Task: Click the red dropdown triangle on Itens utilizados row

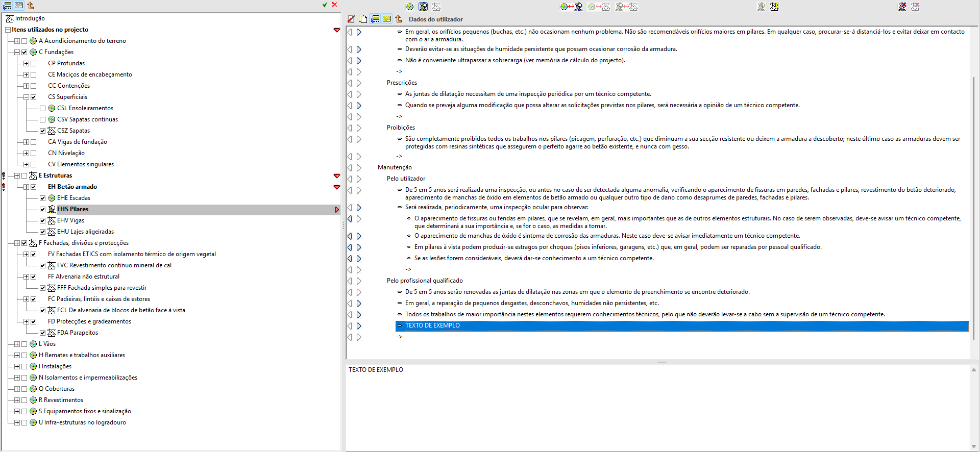Action: (x=337, y=30)
